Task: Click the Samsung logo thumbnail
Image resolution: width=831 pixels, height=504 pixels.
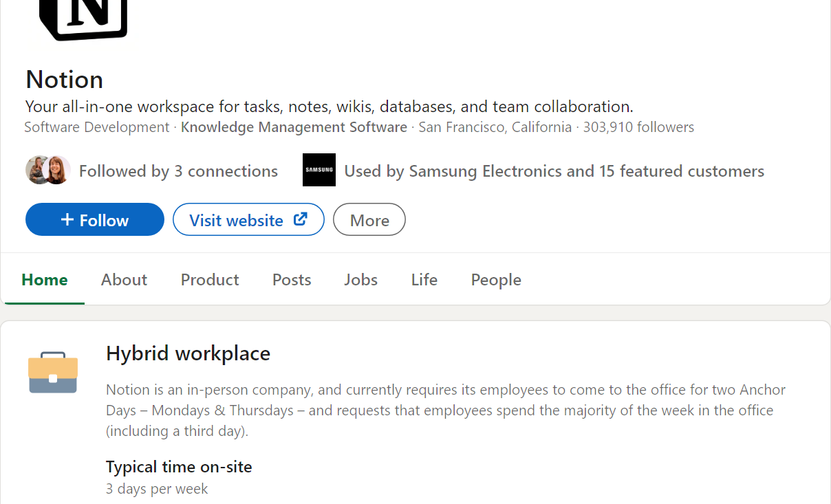Action: pos(319,170)
